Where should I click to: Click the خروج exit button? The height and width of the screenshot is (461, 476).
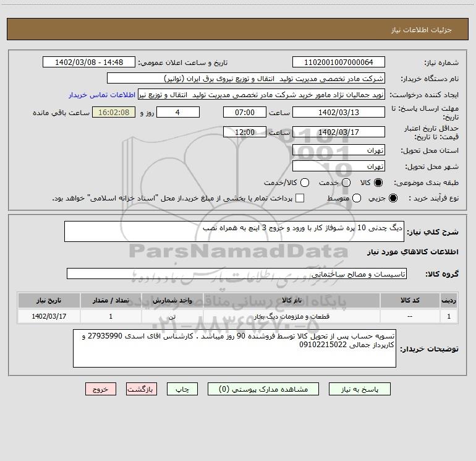[x=101, y=389]
